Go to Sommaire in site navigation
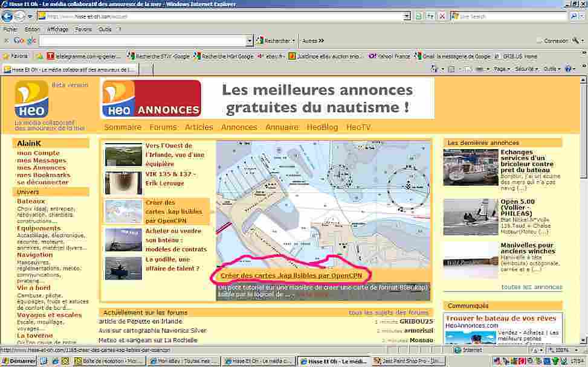Image resolution: width=588 pixels, height=367 pixels. click(123, 127)
